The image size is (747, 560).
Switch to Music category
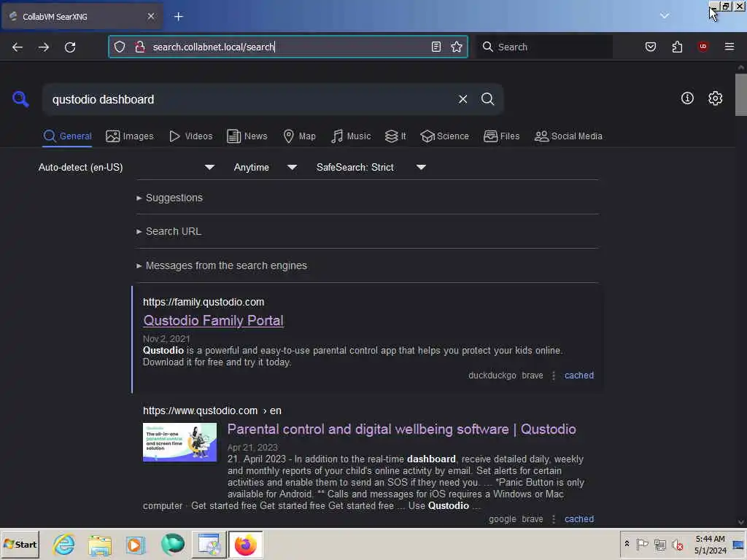click(351, 136)
